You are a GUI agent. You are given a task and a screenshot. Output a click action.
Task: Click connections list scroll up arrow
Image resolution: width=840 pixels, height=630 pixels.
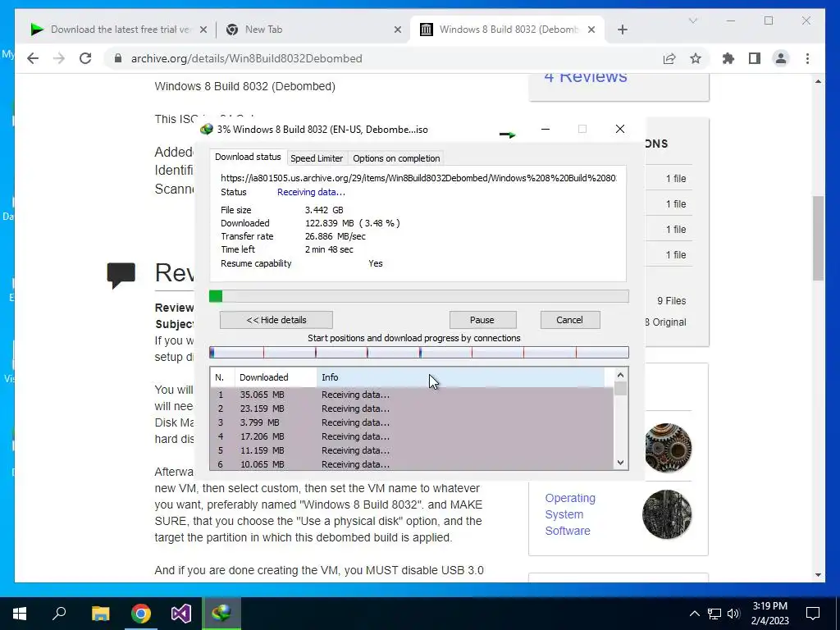pos(620,375)
